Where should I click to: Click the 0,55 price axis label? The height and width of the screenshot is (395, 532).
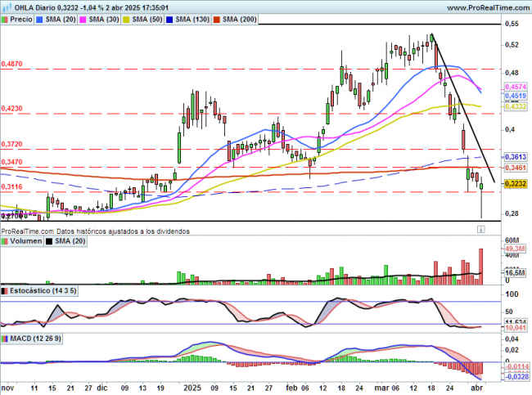(512, 24)
